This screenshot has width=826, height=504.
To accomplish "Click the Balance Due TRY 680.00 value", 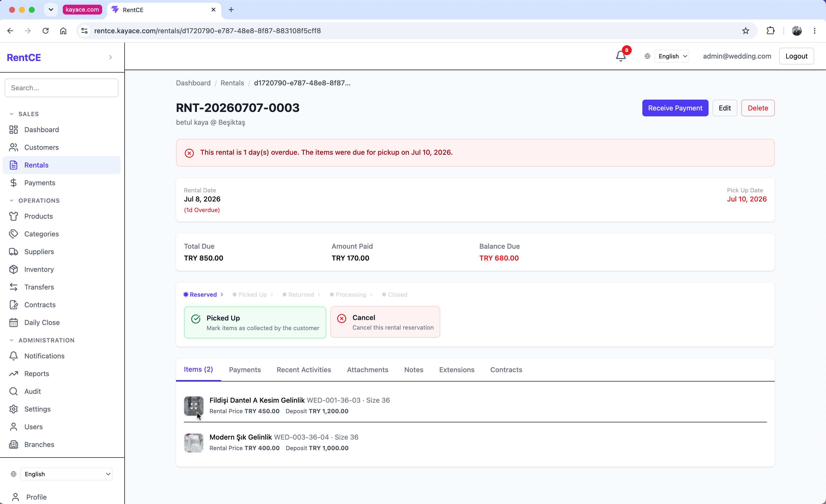I will [499, 258].
